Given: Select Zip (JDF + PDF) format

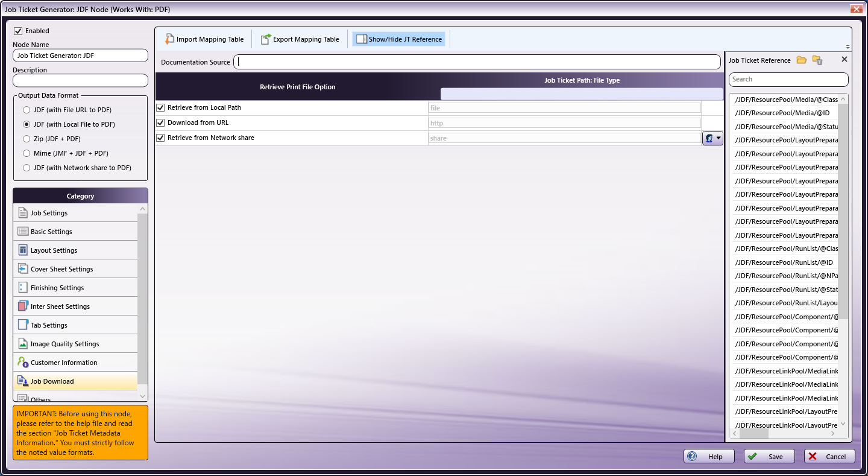Looking at the screenshot, I should point(27,139).
